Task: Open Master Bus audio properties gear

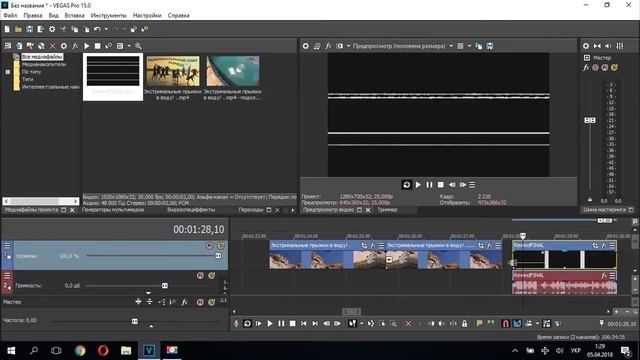Action: tap(586, 46)
